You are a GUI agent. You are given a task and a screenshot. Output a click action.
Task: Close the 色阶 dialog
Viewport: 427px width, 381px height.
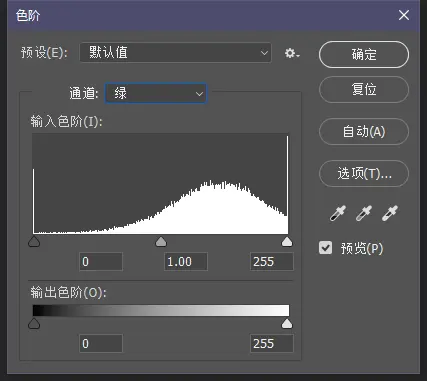tap(404, 15)
